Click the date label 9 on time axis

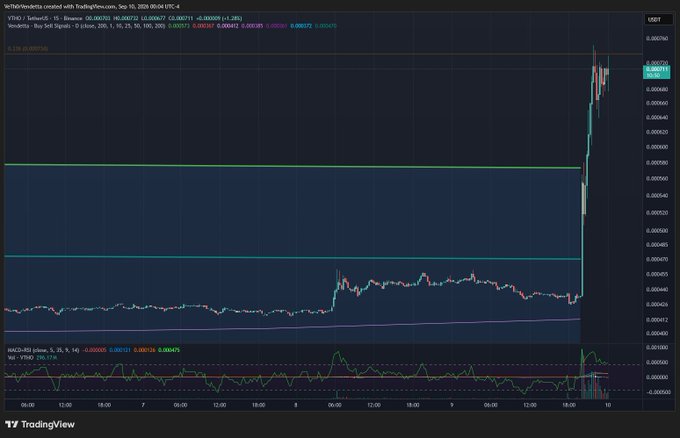[x=451, y=405]
